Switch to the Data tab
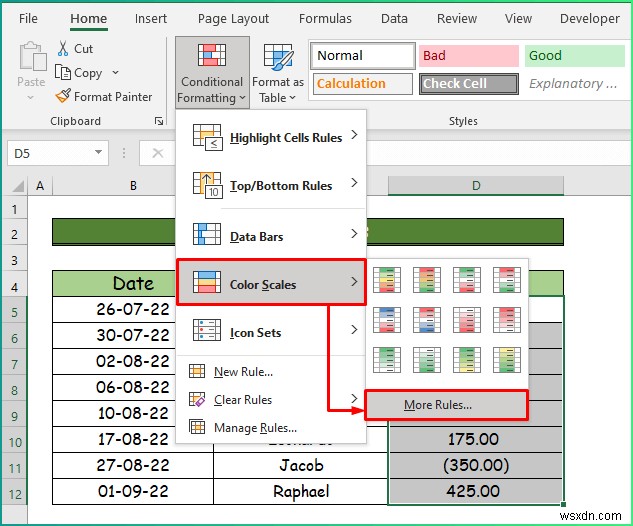633x526 pixels. pyautogui.click(x=394, y=19)
